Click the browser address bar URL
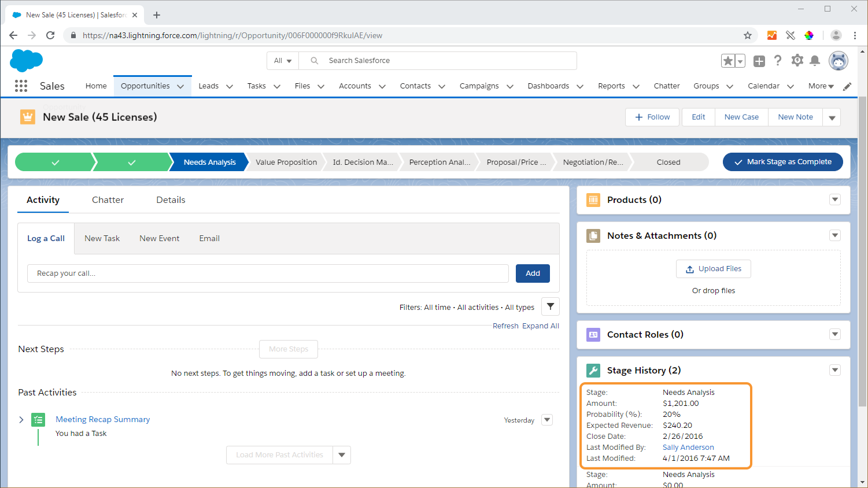 (x=232, y=35)
